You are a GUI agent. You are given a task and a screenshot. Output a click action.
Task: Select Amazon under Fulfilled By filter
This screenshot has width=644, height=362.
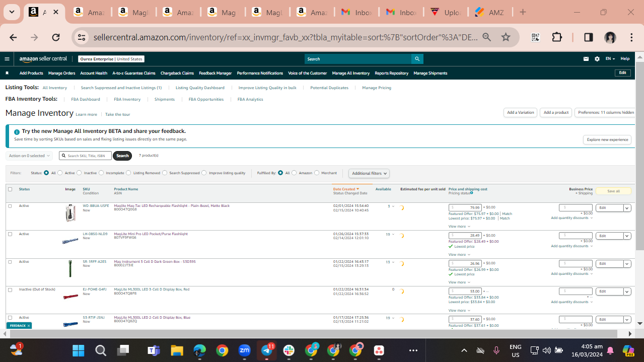[x=294, y=173]
